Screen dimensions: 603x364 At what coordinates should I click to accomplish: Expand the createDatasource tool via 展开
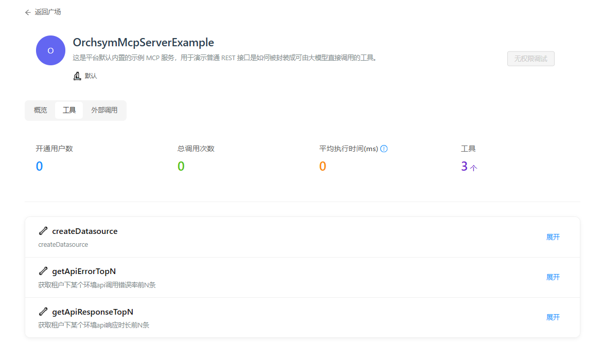(x=553, y=236)
